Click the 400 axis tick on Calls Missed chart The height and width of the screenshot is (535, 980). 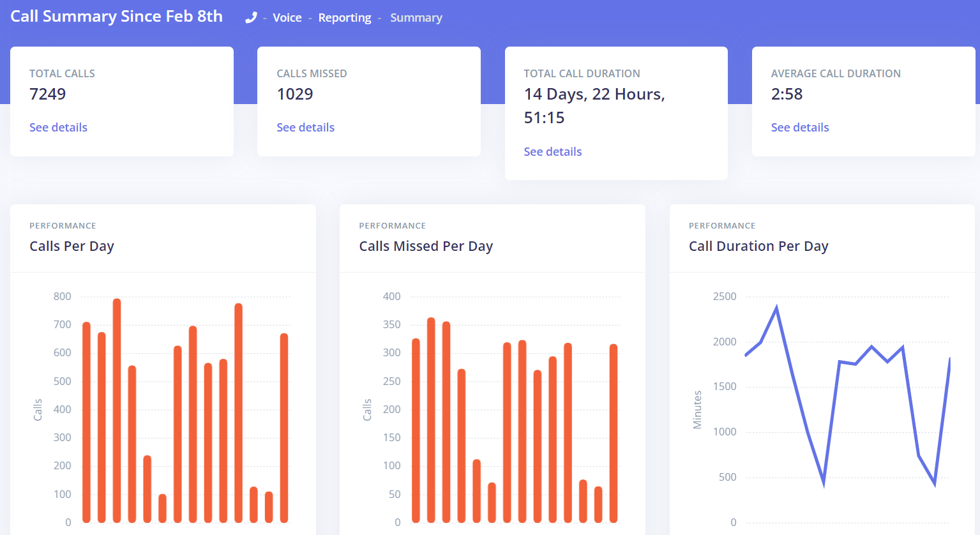pyautogui.click(x=392, y=296)
